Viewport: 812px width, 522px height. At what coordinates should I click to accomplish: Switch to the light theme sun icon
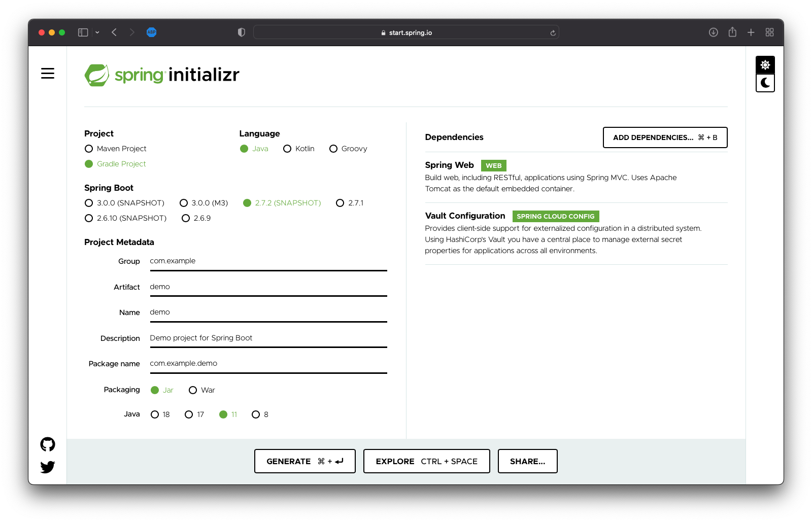click(765, 65)
